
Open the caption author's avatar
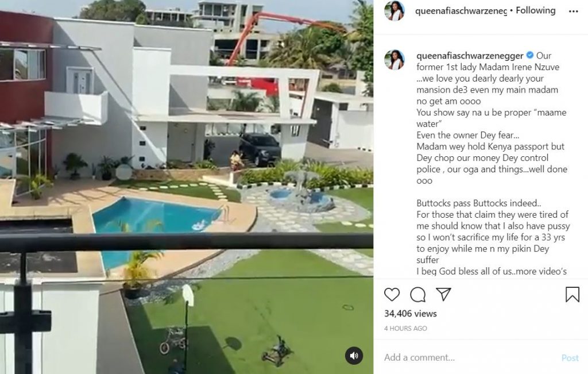point(394,60)
